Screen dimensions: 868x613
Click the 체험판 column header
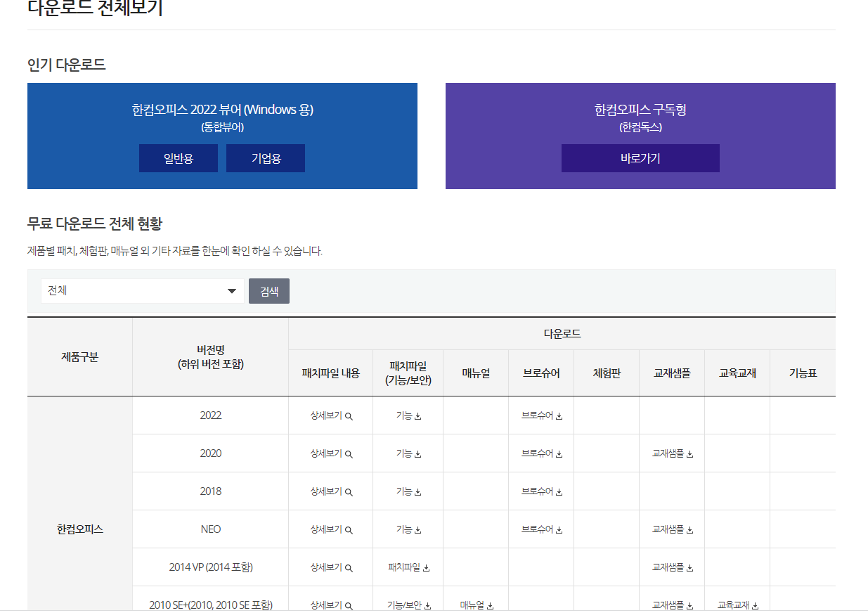pos(607,373)
